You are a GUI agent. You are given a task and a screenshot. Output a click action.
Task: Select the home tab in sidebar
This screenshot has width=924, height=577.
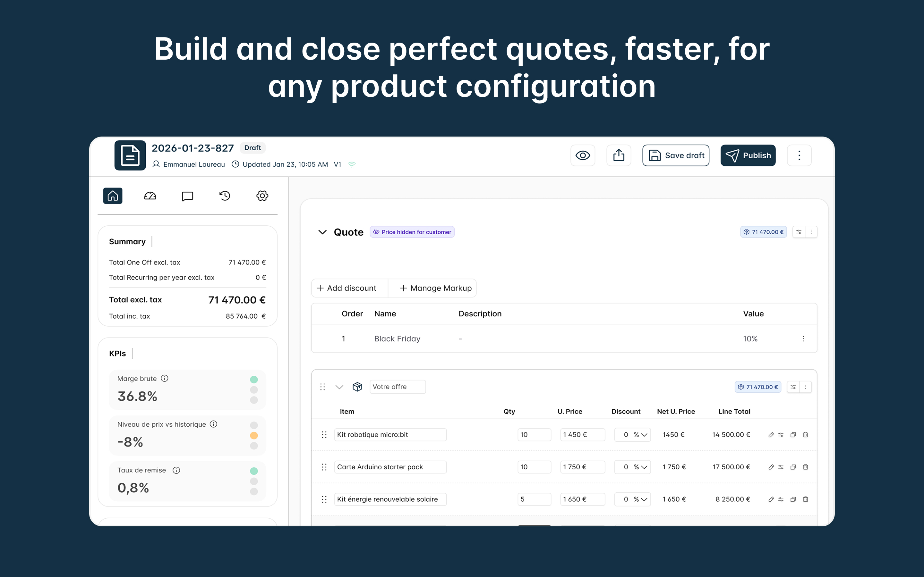(x=113, y=196)
